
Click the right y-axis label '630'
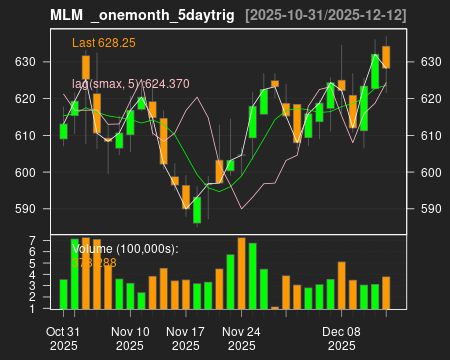[431, 62]
